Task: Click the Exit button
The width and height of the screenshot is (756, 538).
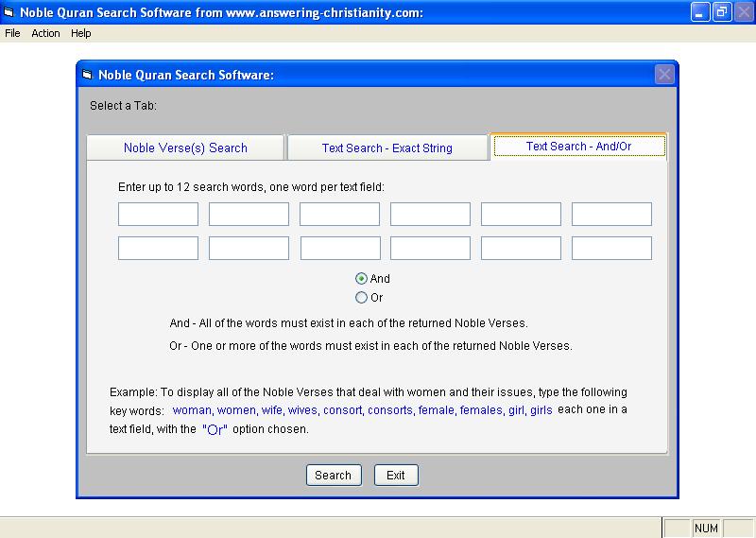Action: (396, 476)
